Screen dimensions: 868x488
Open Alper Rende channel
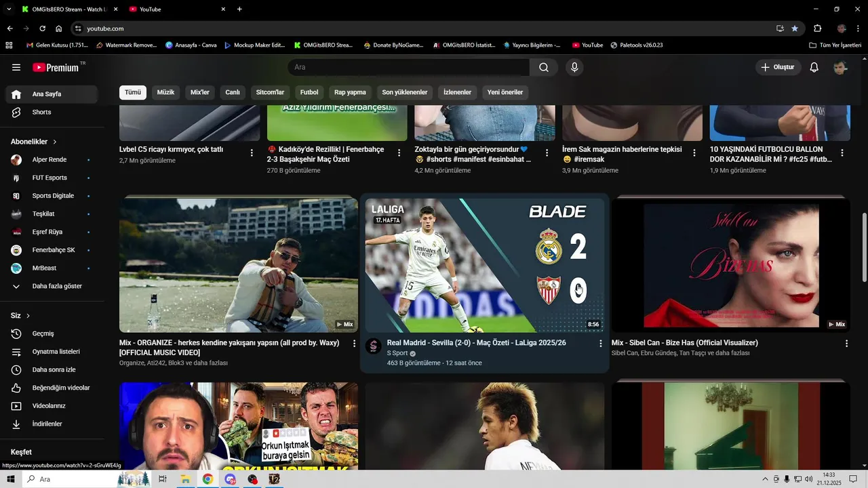pyautogui.click(x=52, y=159)
